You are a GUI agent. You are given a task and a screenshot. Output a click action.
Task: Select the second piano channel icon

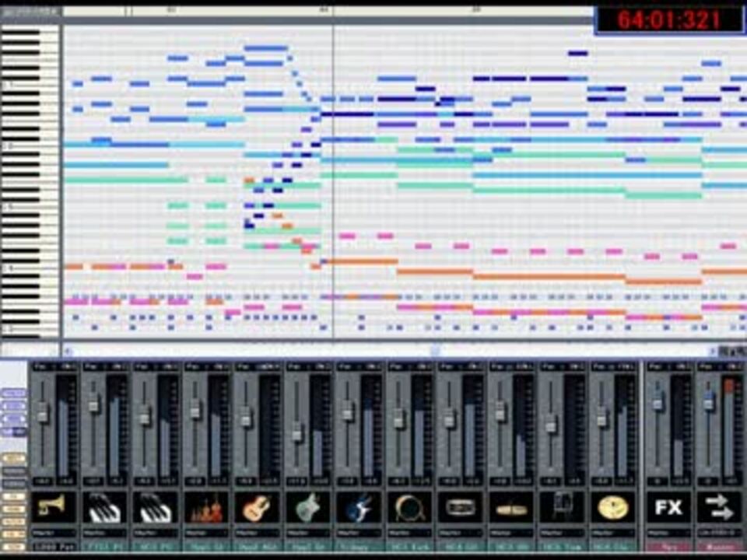pyautogui.click(x=156, y=507)
